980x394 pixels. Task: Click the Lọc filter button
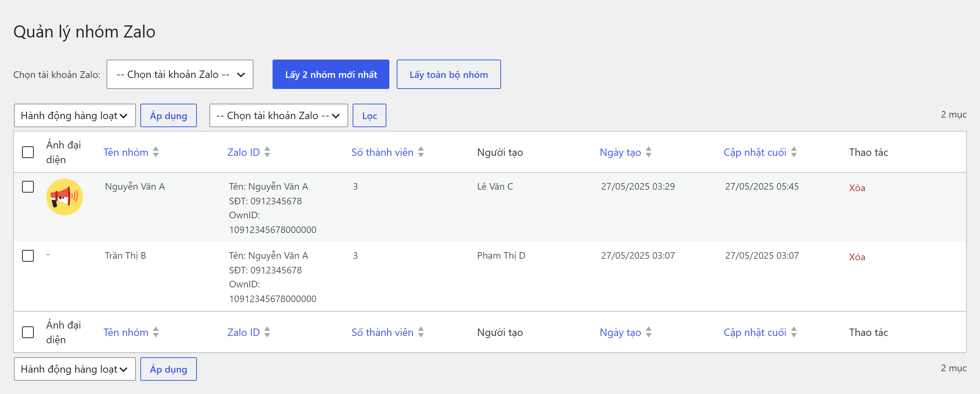click(x=370, y=115)
